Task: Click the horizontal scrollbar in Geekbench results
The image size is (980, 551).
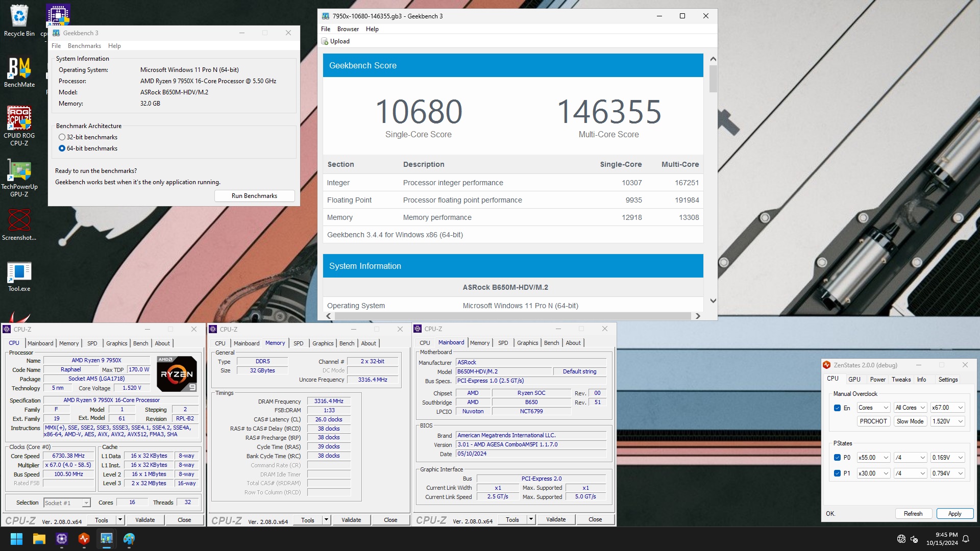Action: (x=513, y=316)
